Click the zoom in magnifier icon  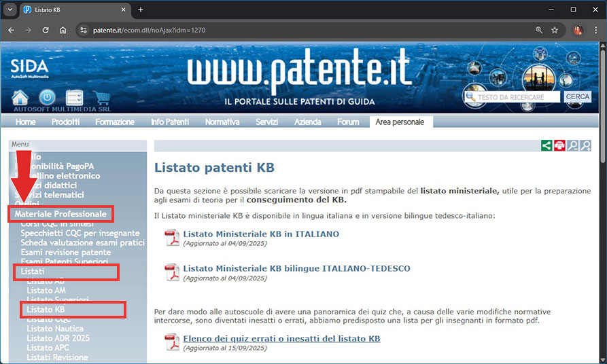click(585, 145)
